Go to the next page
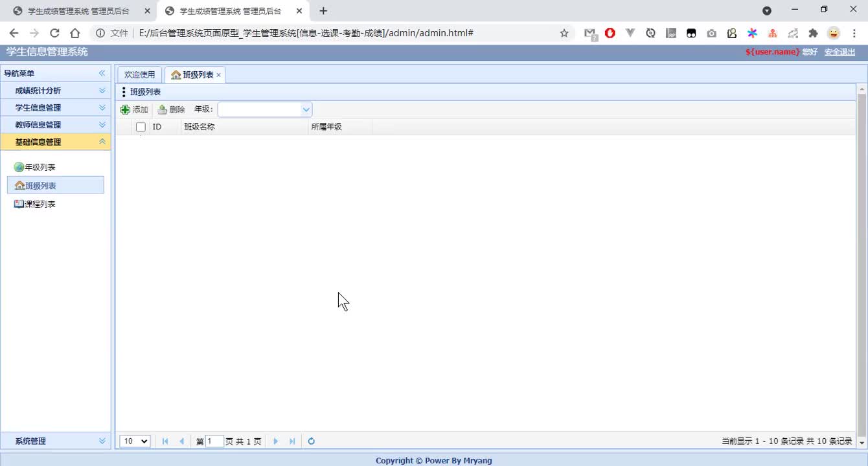The width and height of the screenshot is (868, 466). (275, 441)
